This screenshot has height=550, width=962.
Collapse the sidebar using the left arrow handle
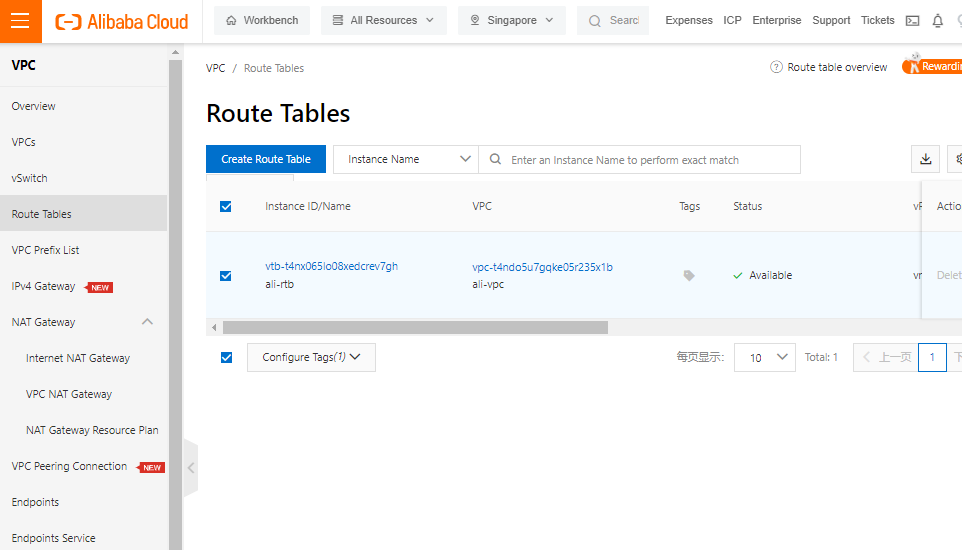(x=191, y=468)
